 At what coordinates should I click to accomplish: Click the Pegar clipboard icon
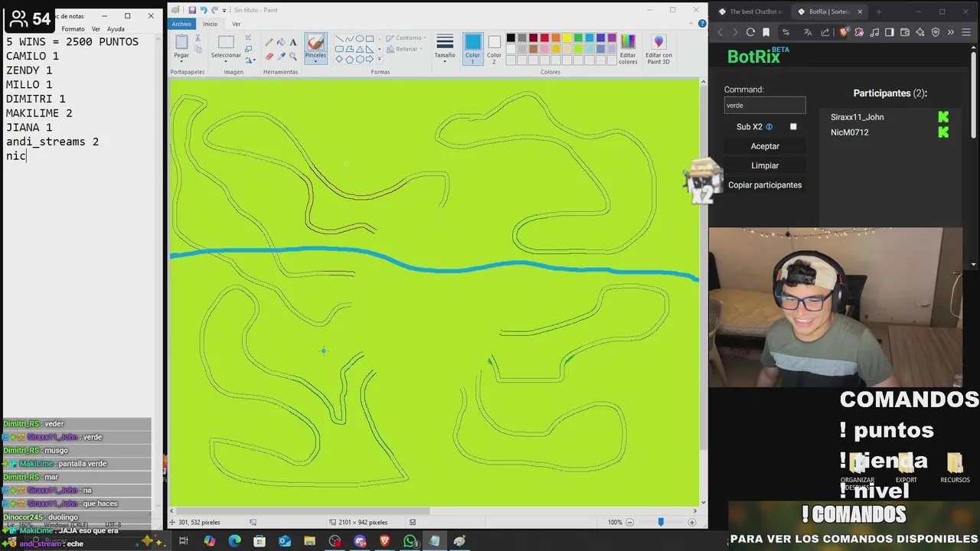coord(181,42)
